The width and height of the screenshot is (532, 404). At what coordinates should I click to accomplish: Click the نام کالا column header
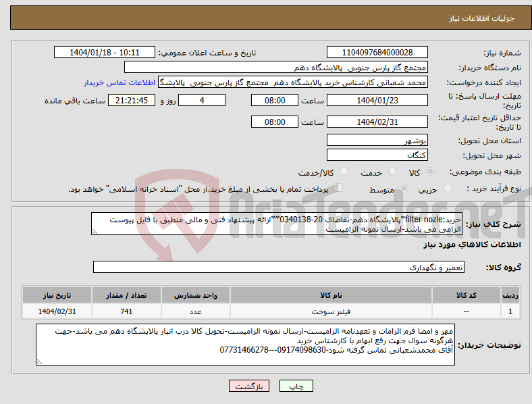tap(331, 295)
